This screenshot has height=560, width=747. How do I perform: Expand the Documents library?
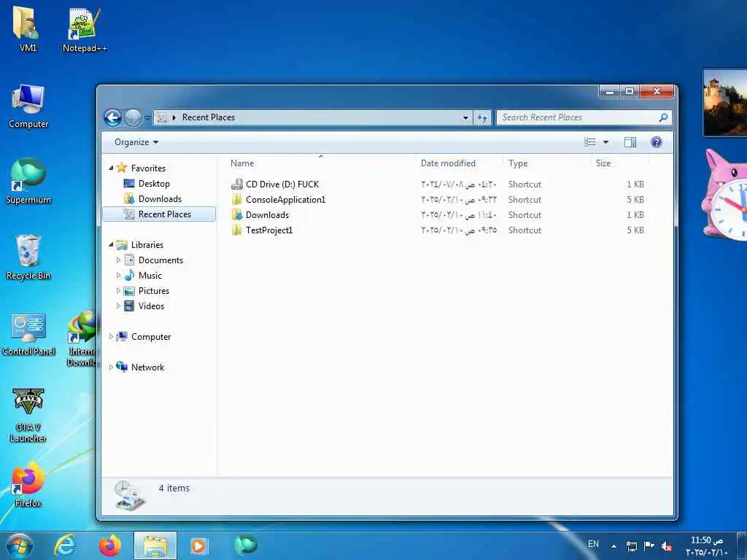(x=118, y=260)
